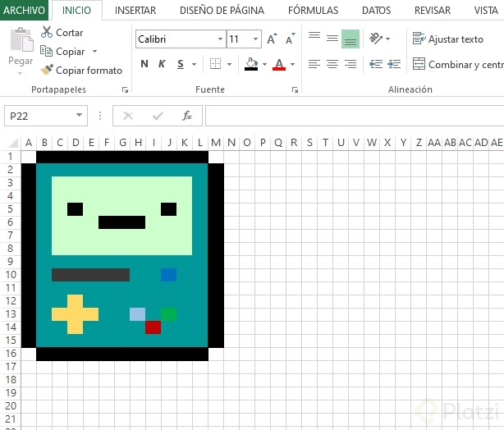504x430 pixels.
Task: Open the underline options arrow
Action: pos(195,64)
